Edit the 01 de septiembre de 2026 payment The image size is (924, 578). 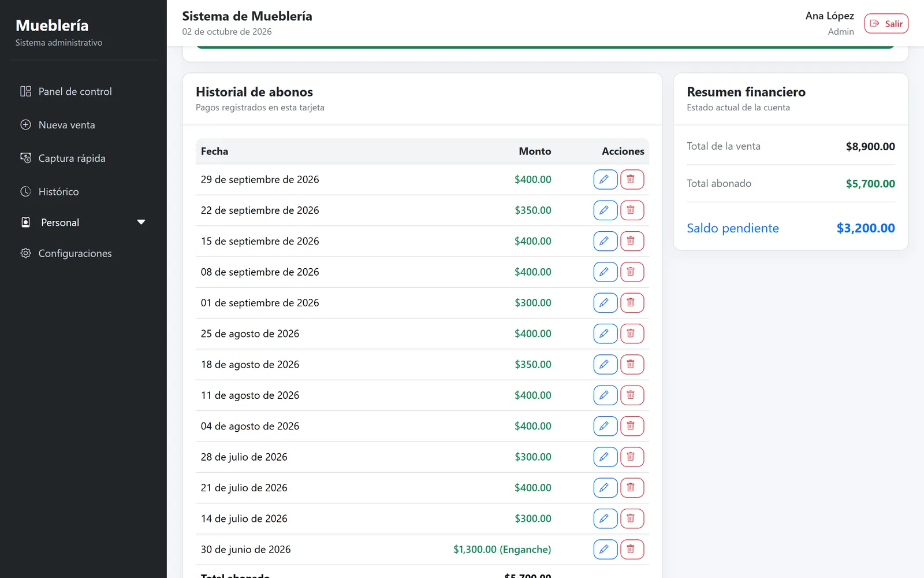[x=605, y=303]
